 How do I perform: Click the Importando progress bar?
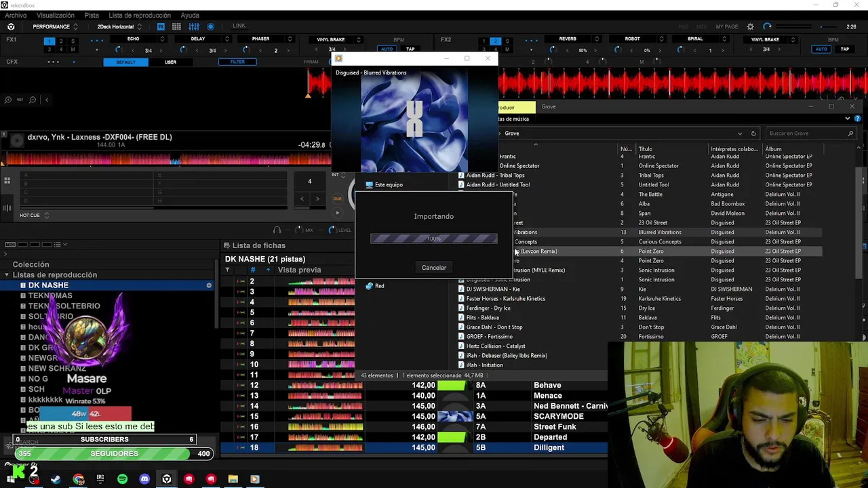point(434,239)
